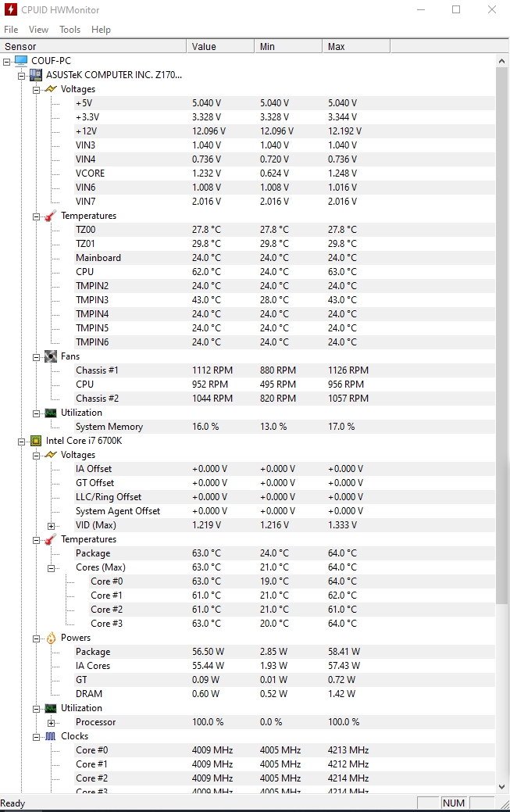510x812 pixels.
Task: Click the thermometer icon beside motherboard Temperatures
Action: (50, 216)
